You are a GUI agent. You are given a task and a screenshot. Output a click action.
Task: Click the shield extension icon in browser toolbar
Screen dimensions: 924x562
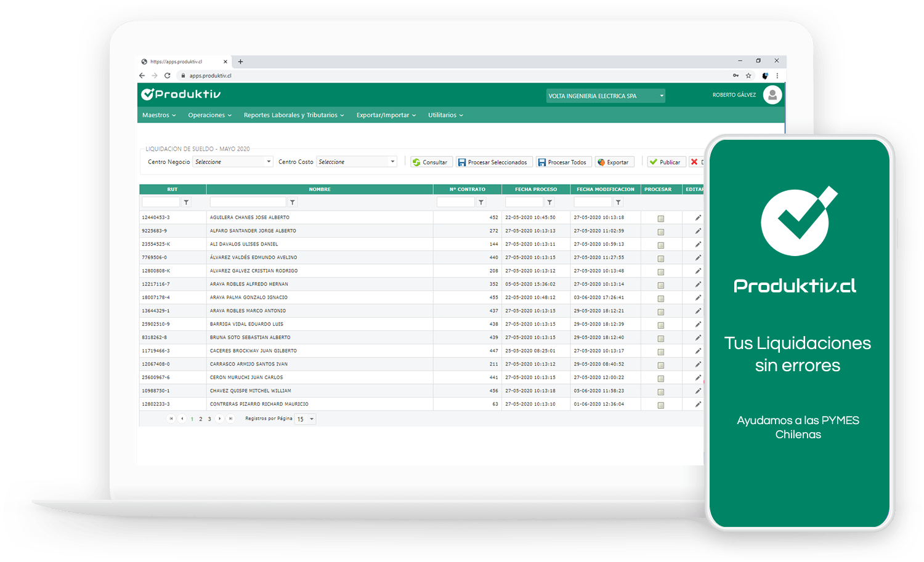point(764,76)
